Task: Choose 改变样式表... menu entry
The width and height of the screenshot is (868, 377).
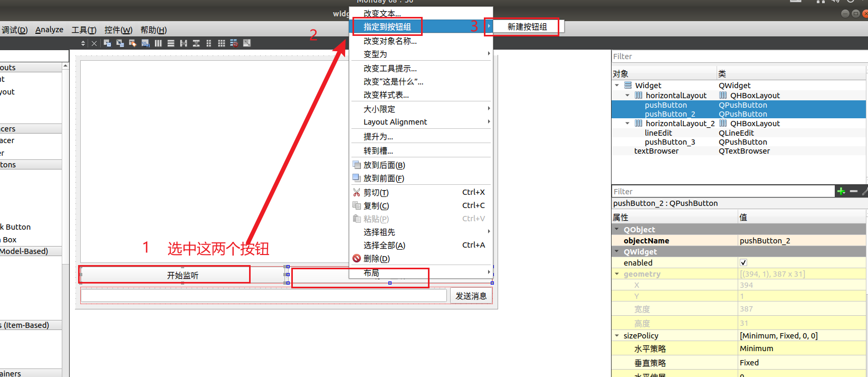Action: 422,95
